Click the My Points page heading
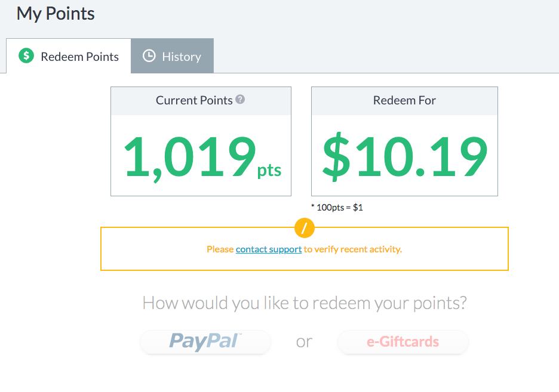559x392 pixels. tap(56, 14)
